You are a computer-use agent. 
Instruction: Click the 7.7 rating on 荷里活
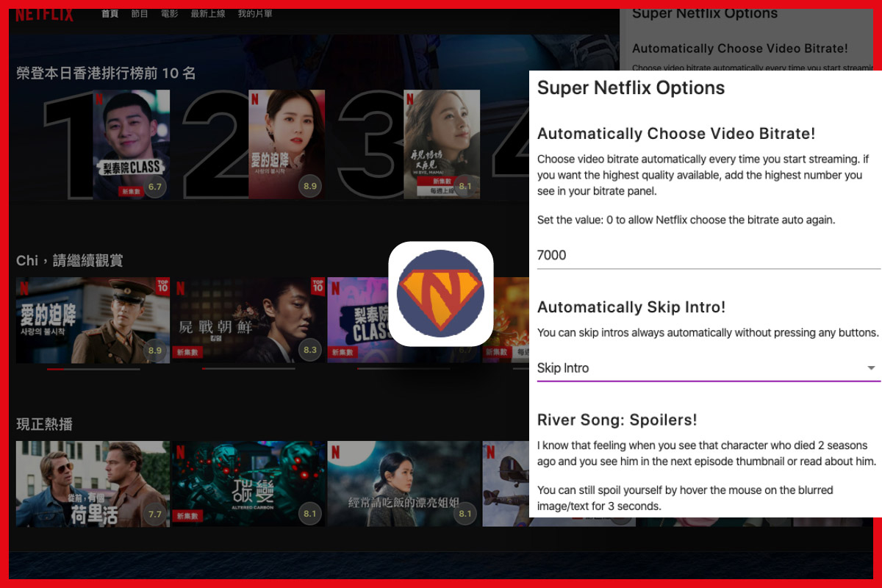coord(155,514)
